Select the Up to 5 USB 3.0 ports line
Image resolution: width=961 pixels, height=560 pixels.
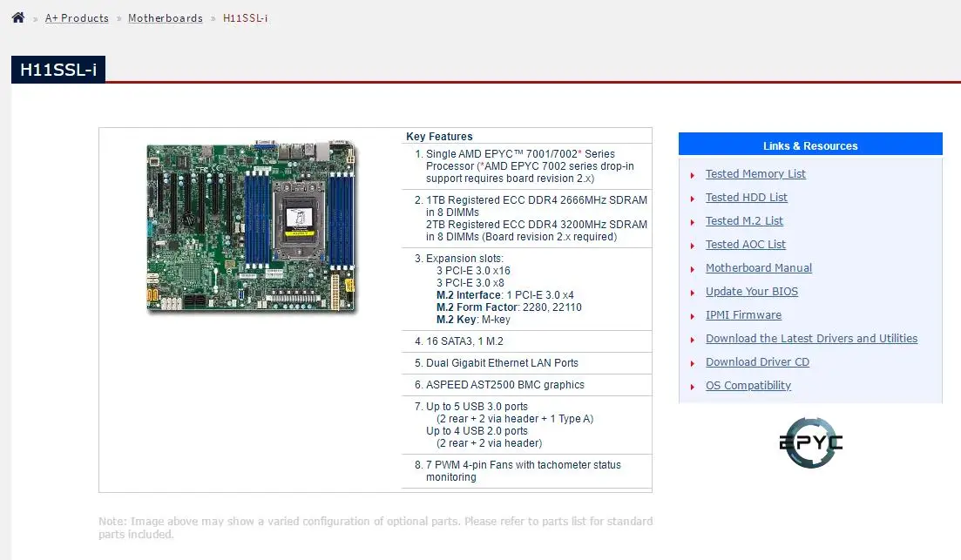coord(477,406)
